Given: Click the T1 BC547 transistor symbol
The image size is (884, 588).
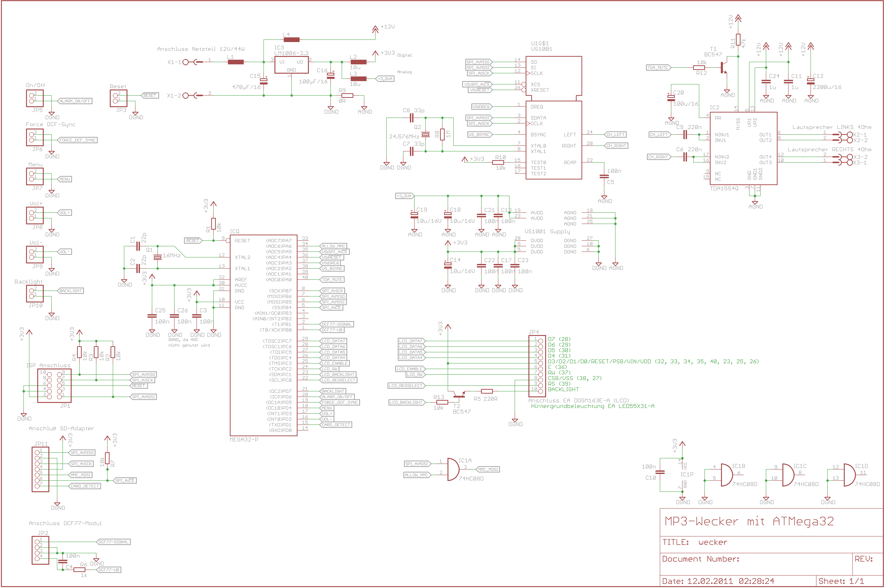Looking at the screenshot, I should [x=724, y=68].
